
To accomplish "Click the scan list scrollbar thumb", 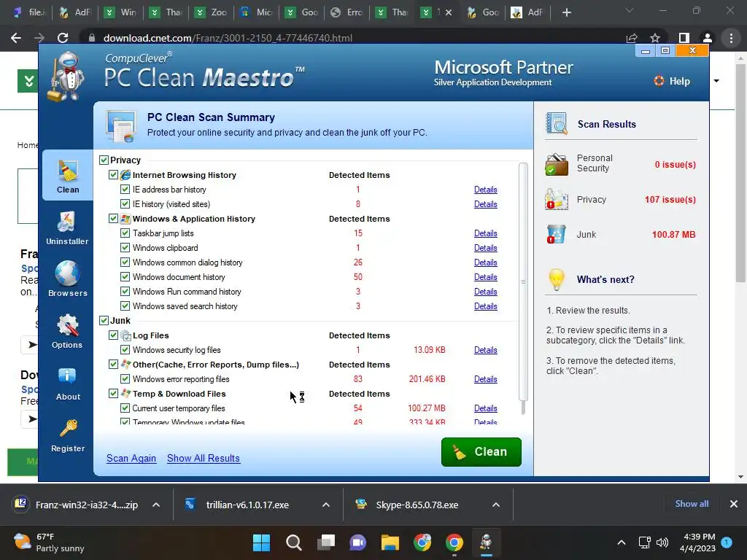I will click(x=523, y=282).
